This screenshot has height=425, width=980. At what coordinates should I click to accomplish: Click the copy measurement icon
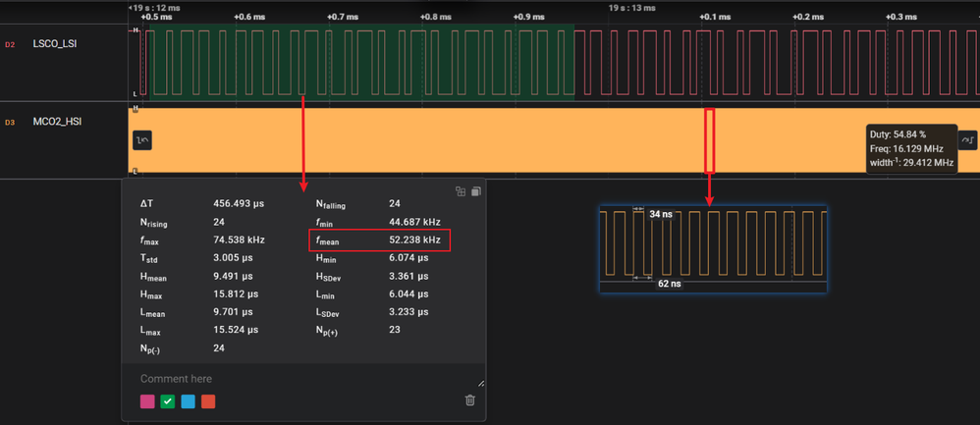click(475, 192)
